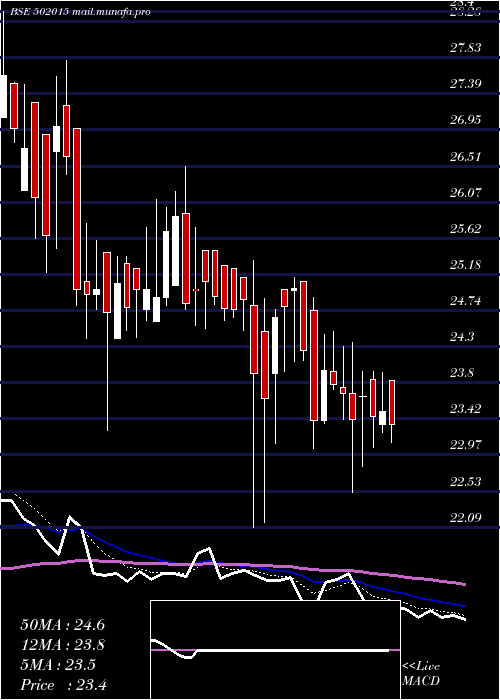Click the 27.39 price axis label
Viewport: 500px width, 700px height.
[465, 83]
